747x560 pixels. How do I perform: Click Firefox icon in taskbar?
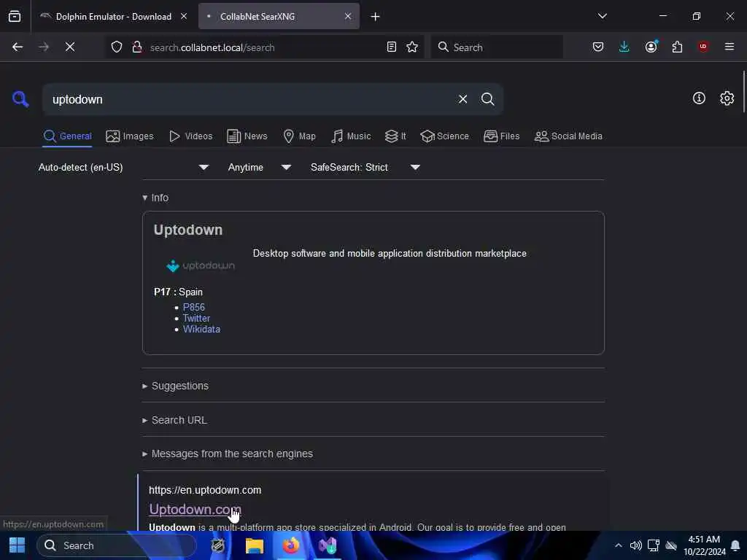point(290,545)
